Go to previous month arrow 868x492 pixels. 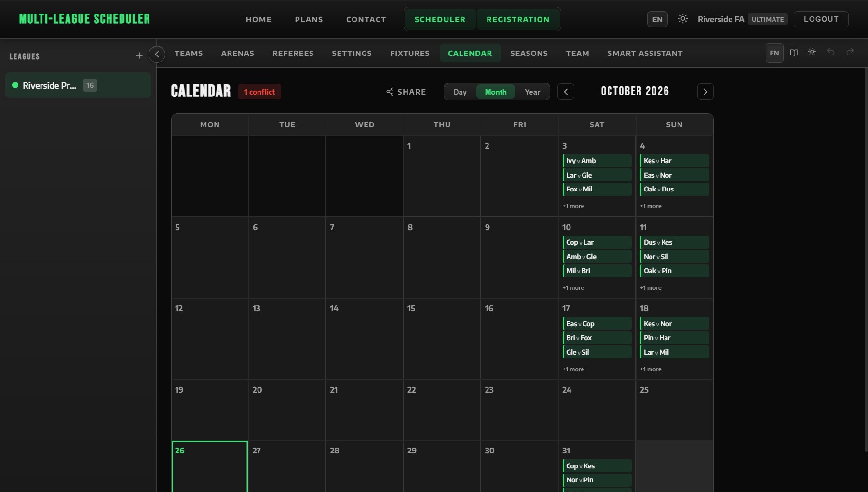tap(566, 92)
